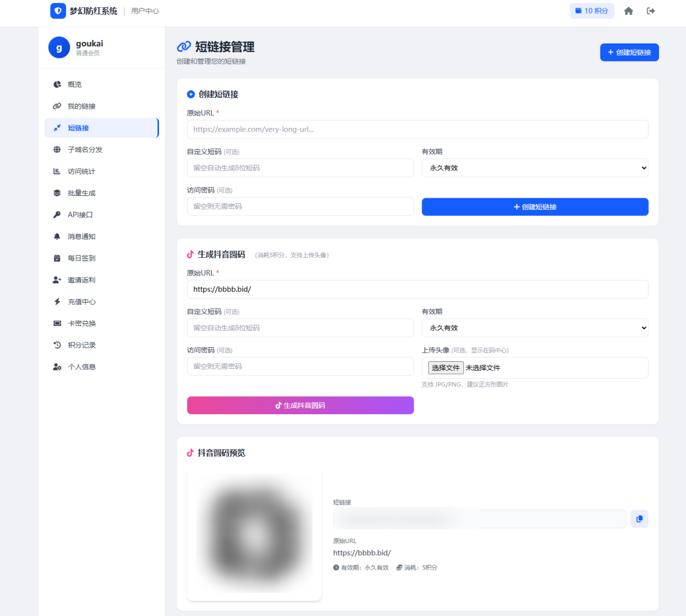Click the 生成抖音圆码 gradient button
The image size is (686, 616).
point(300,405)
